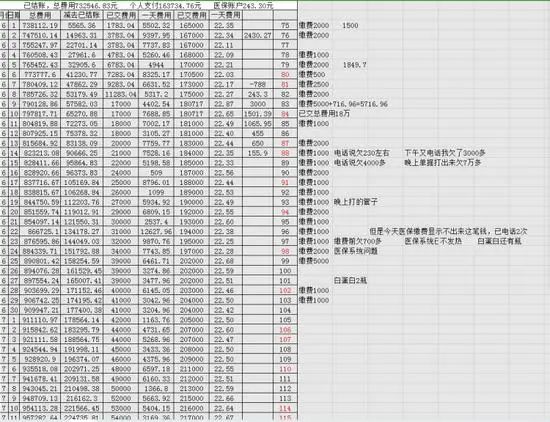The width and height of the screenshot is (550, 422).
Task: Click the note 医保系统问题
Action: [356, 251]
